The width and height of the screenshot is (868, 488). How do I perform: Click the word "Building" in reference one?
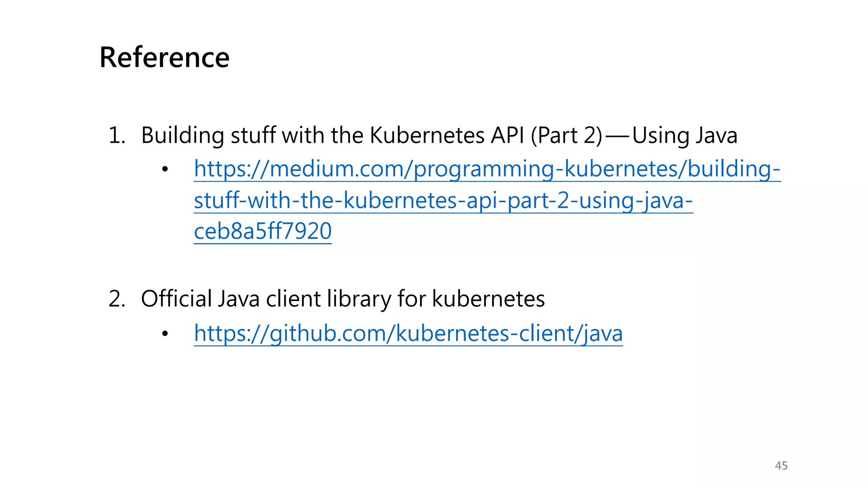tap(182, 136)
